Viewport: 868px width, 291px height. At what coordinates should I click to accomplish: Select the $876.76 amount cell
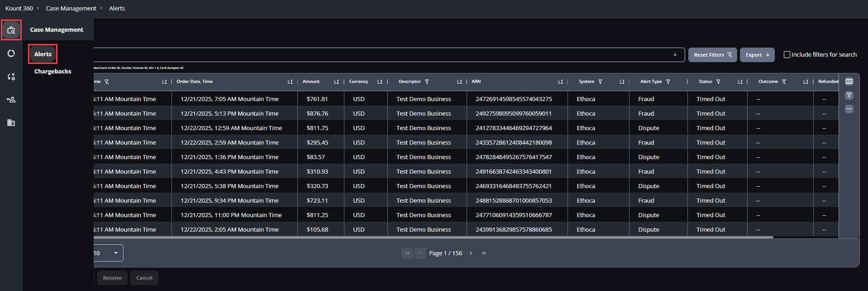[x=317, y=114]
